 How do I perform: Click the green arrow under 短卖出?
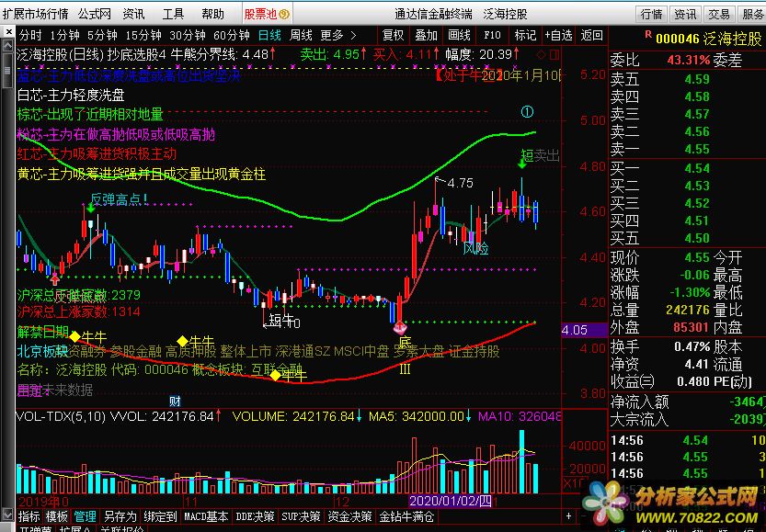point(522,164)
